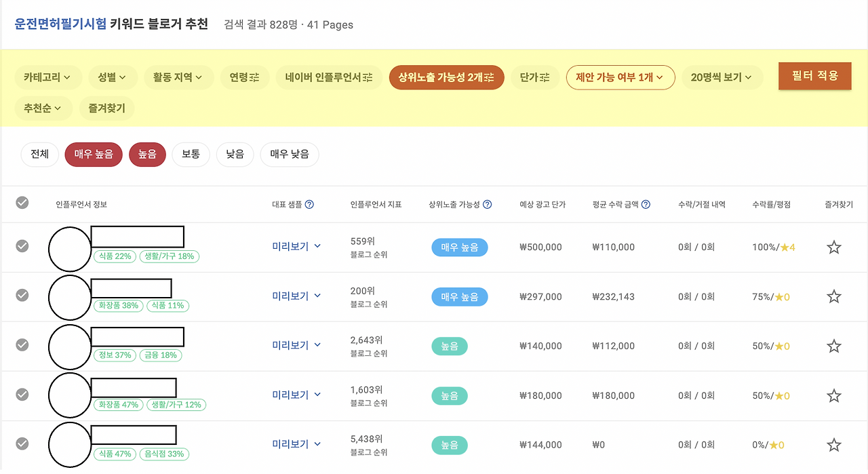
Task: Expand 미리보기 for the first influencer
Action: [297, 247]
